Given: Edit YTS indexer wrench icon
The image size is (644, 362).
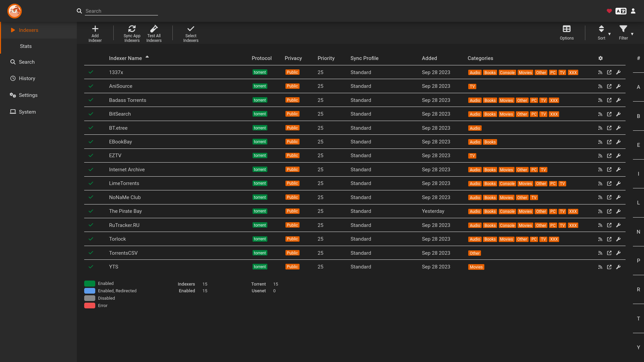Looking at the screenshot, I should [x=618, y=267].
